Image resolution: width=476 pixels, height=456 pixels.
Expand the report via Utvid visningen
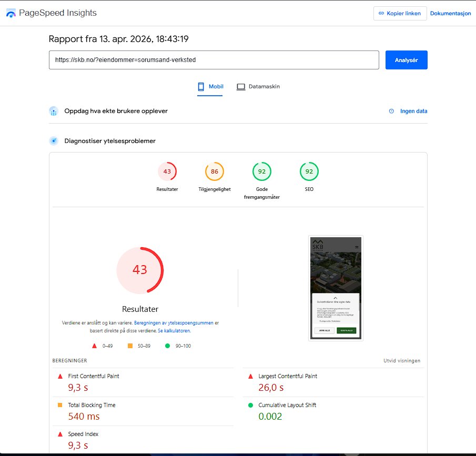click(x=402, y=361)
